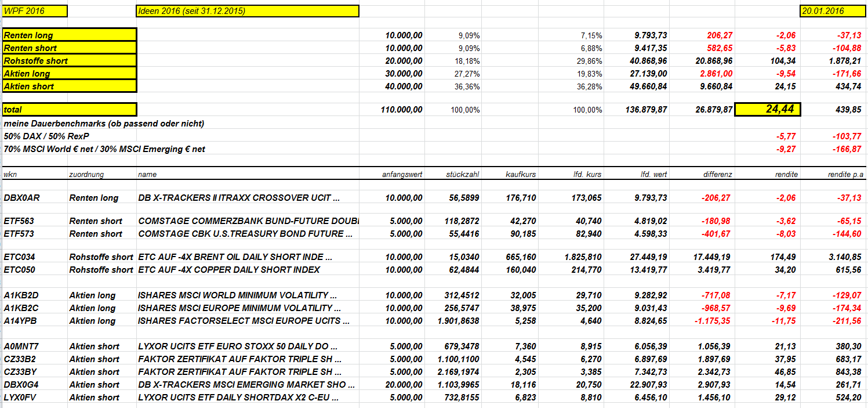Select the 'WPF 2016' title cell
Screen dimensions: 868x408
point(35,11)
